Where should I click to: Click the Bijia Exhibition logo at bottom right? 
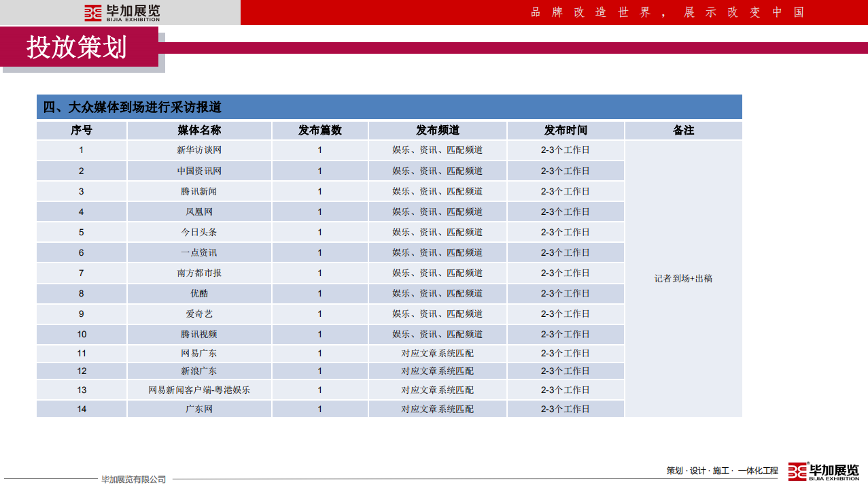823,471
